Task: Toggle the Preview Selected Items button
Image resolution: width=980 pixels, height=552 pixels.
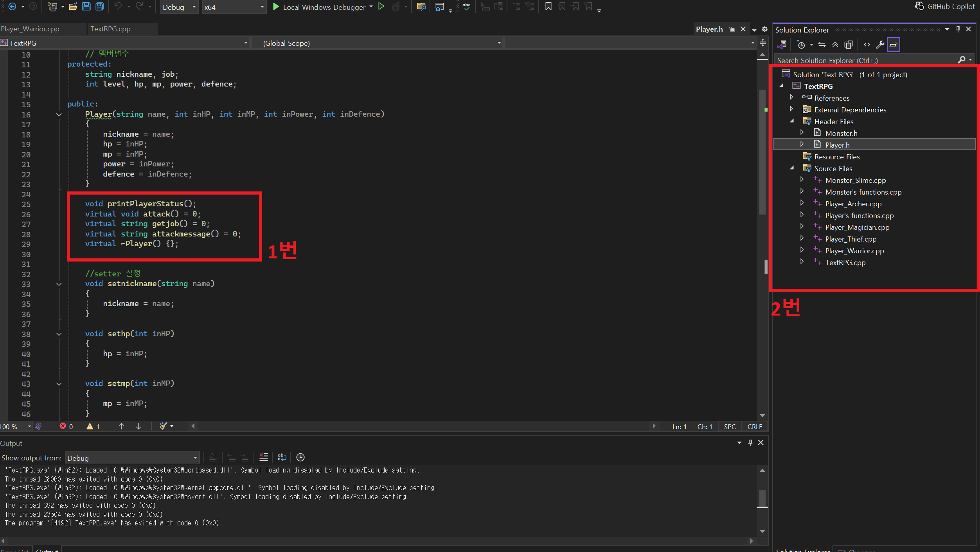Action: point(894,45)
